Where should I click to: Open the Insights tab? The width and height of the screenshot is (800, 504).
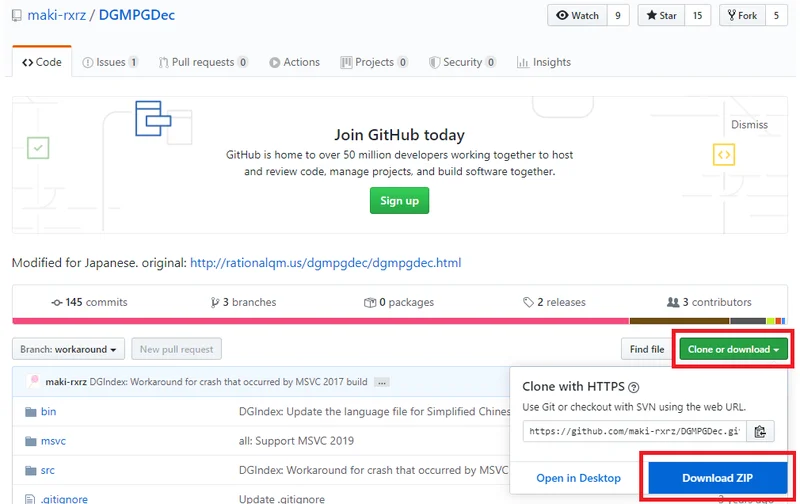(544, 62)
